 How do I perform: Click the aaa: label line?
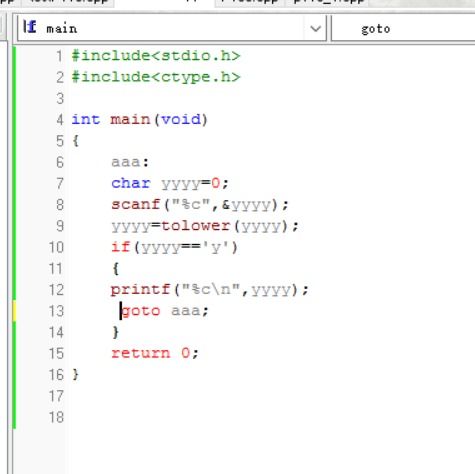[x=130, y=162]
